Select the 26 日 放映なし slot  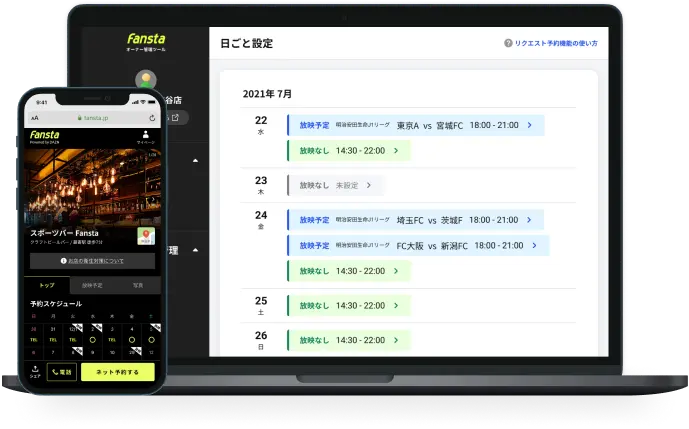(349, 340)
